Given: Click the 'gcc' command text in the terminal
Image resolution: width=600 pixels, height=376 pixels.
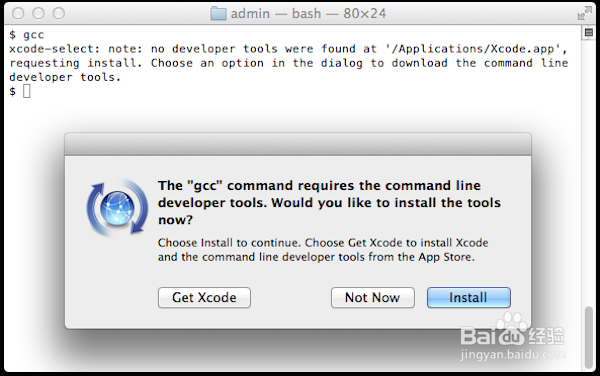Looking at the screenshot, I should point(34,35).
